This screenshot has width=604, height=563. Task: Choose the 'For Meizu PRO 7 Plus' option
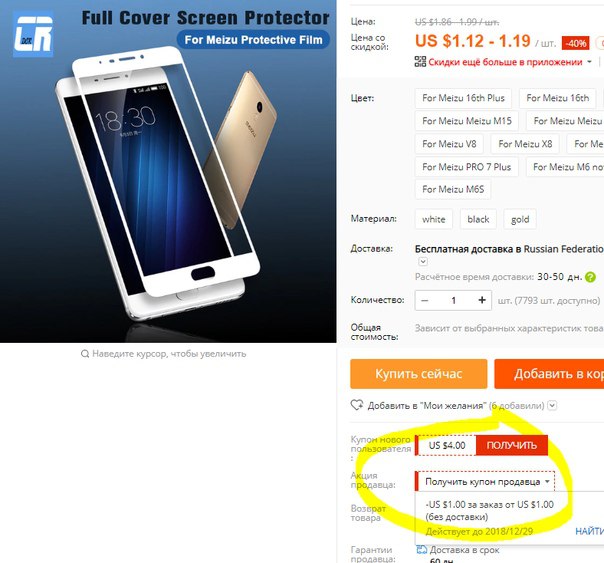[466, 167]
